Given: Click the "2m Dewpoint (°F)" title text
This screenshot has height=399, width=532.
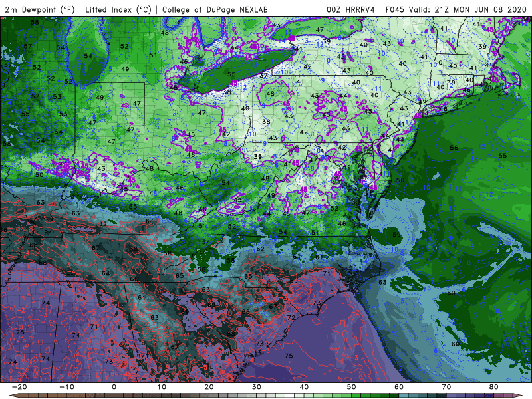Looking at the screenshot, I should coord(40,9).
